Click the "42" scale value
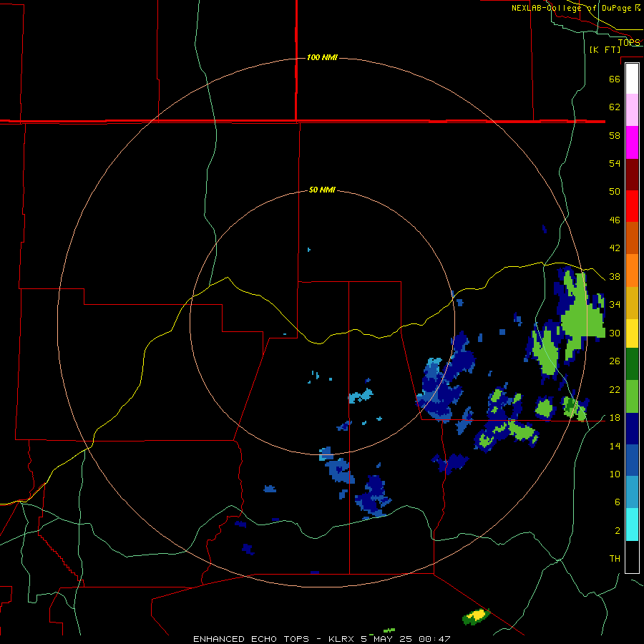This screenshot has height=644, width=644. pos(615,248)
